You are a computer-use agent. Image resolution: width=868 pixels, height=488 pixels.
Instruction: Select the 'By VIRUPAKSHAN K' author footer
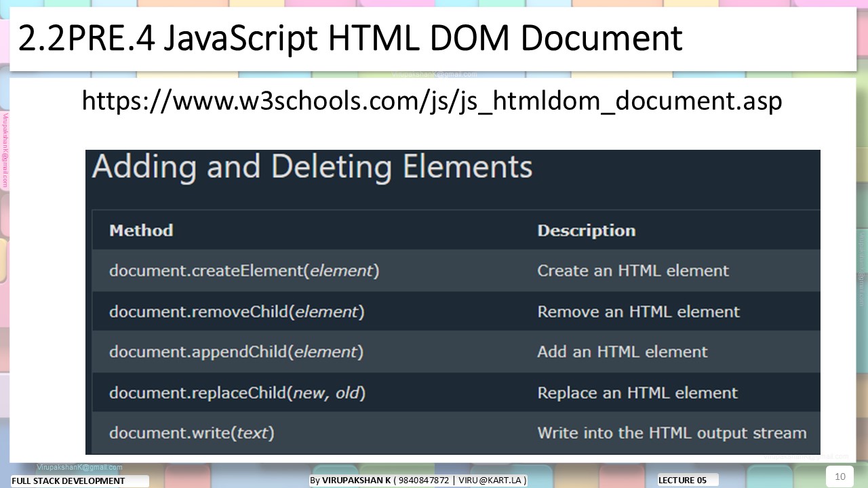[x=418, y=480]
